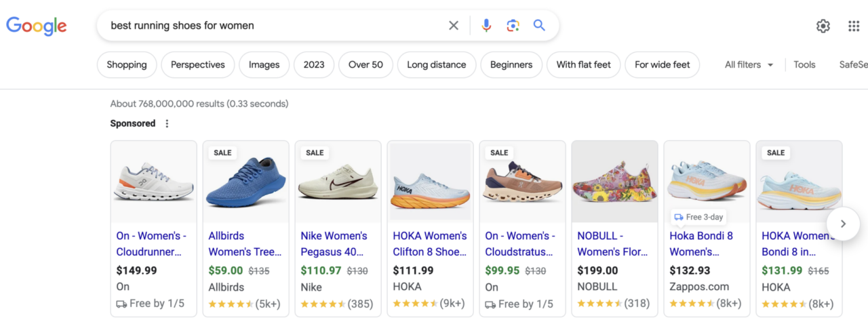Click the blue magnifying glass search icon
This screenshot has height=328, width=868.
pos(539,26)
